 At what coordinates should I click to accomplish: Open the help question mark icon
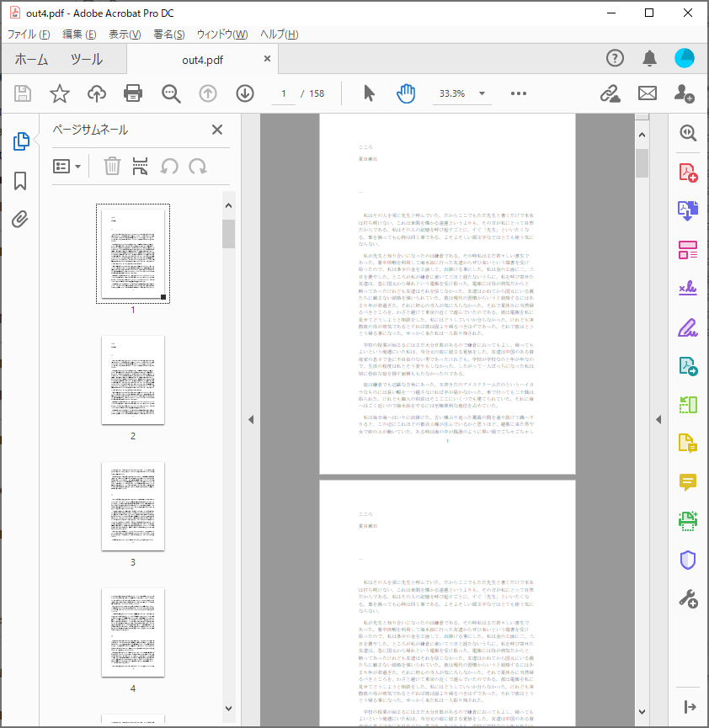coord(615,59)
